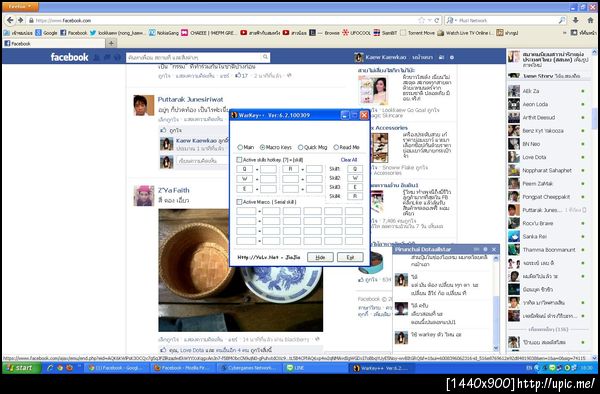Image resolution: width=600 pixels, height=394 pixels.
Task: Open the Torrent Move bookmark
Action: [x=417, y=33]
